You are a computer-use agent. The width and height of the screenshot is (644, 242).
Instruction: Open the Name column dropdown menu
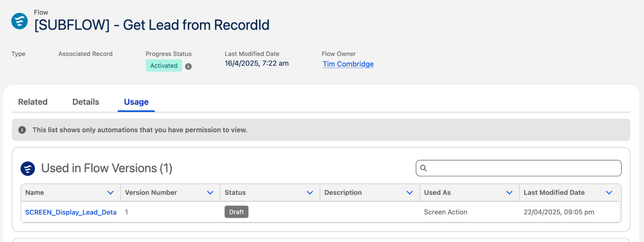[111, 193]
